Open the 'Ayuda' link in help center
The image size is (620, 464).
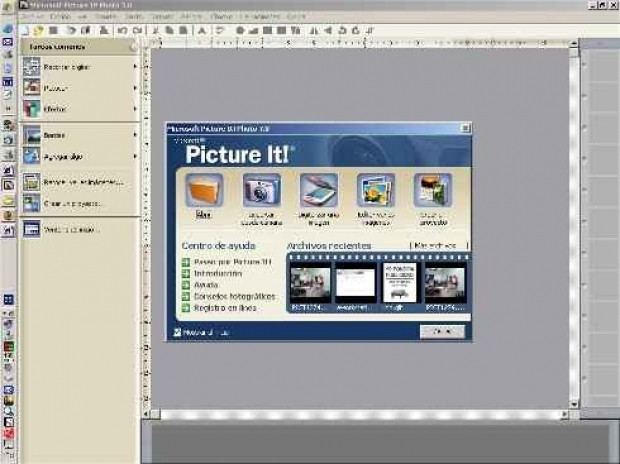[x=206, y=285]
